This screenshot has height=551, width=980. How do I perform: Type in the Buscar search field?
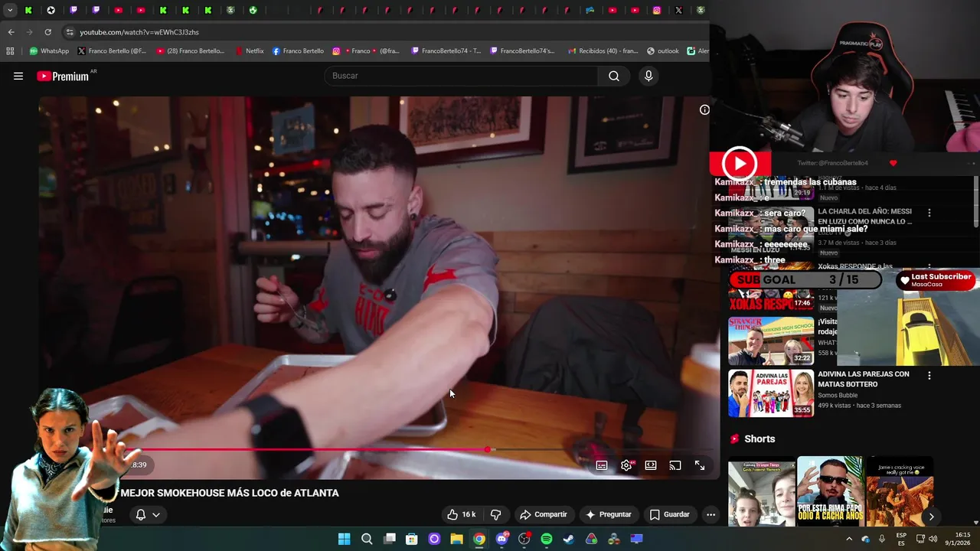(x=462, y=76)
